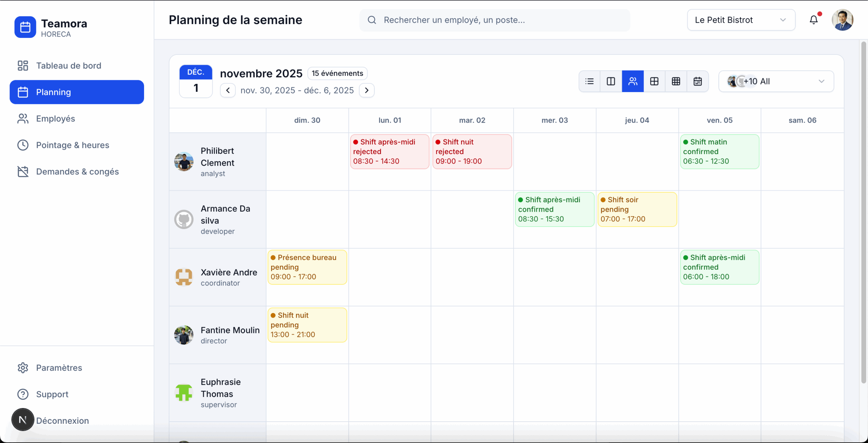868x443 pixels.
Task: Open Pointage & heures section
Action: (73, 145)
